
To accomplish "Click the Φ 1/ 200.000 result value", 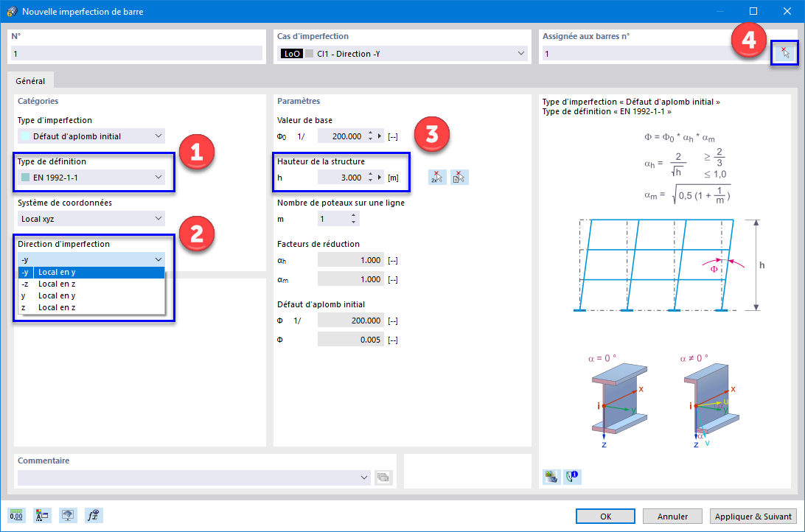I will coord(351,321).
